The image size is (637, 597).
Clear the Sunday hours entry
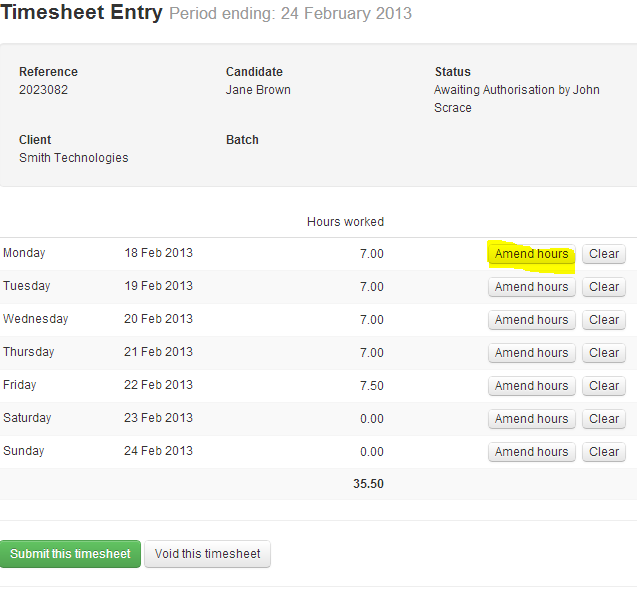604,452
